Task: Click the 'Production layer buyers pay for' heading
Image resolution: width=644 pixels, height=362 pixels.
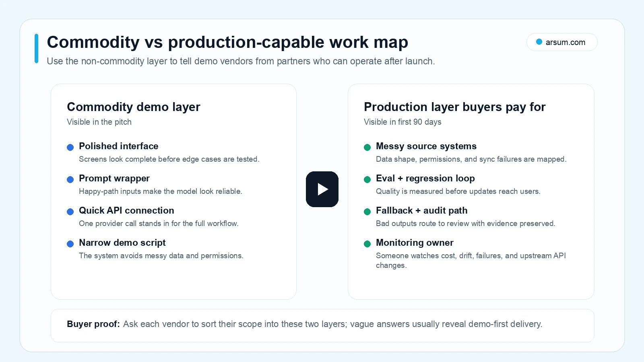Action: [455, 107]
